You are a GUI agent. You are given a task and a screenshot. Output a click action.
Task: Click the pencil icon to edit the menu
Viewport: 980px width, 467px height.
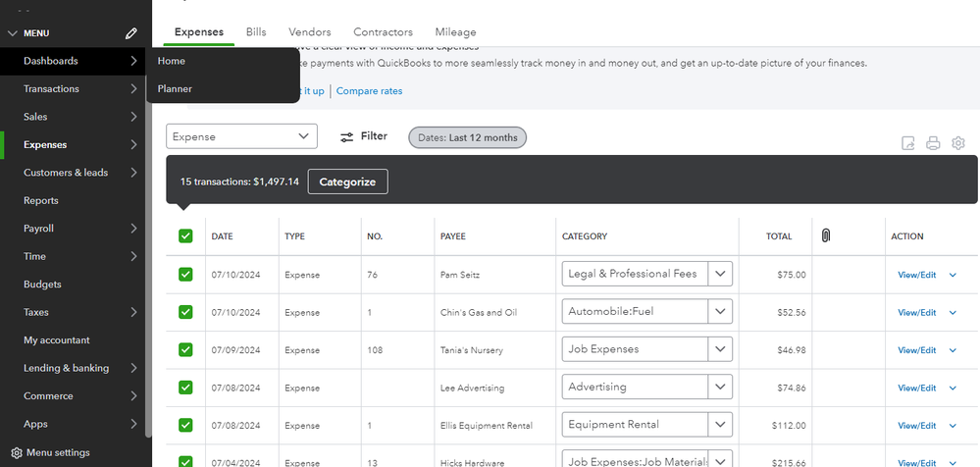pos(130,33)
